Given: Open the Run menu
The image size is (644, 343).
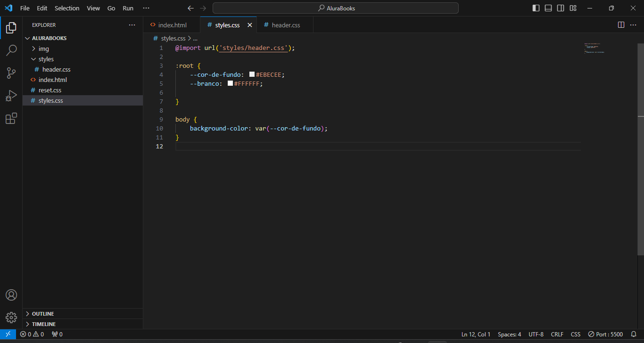Looking at the screenshot, I should point(128,8).
